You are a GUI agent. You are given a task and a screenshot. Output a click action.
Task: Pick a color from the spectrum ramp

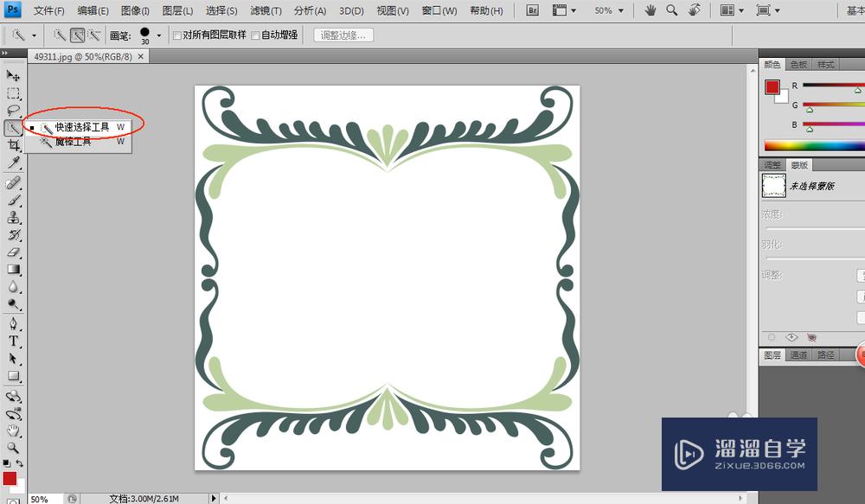814,145
